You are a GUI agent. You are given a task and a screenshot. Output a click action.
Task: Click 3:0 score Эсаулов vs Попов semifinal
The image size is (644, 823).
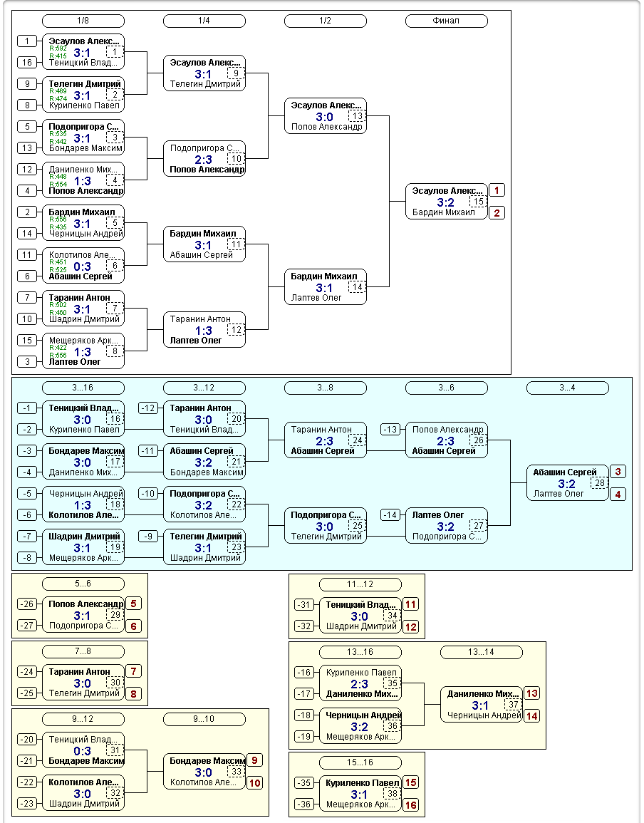click(x=324, y=117)
